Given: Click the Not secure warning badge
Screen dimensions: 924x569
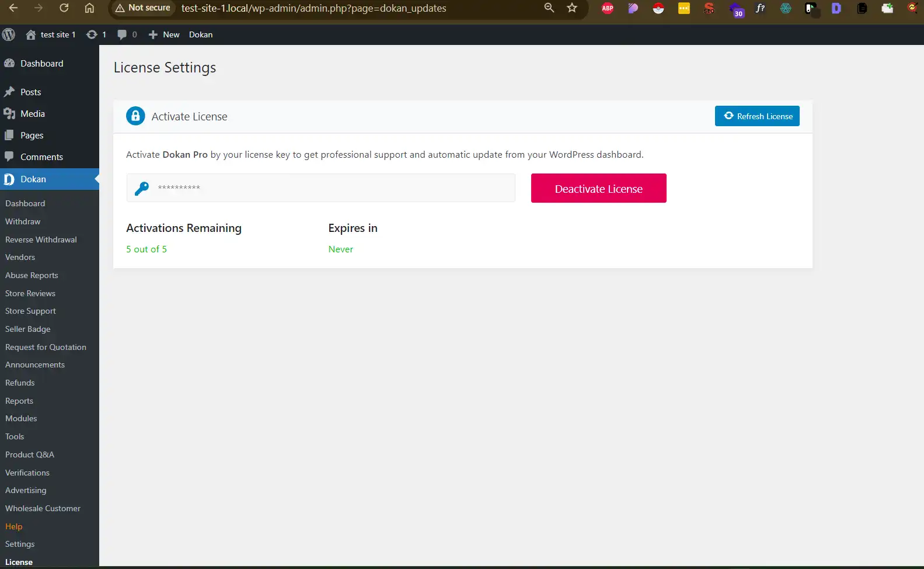Looking at the screenshot, I should tap(143, 8).
